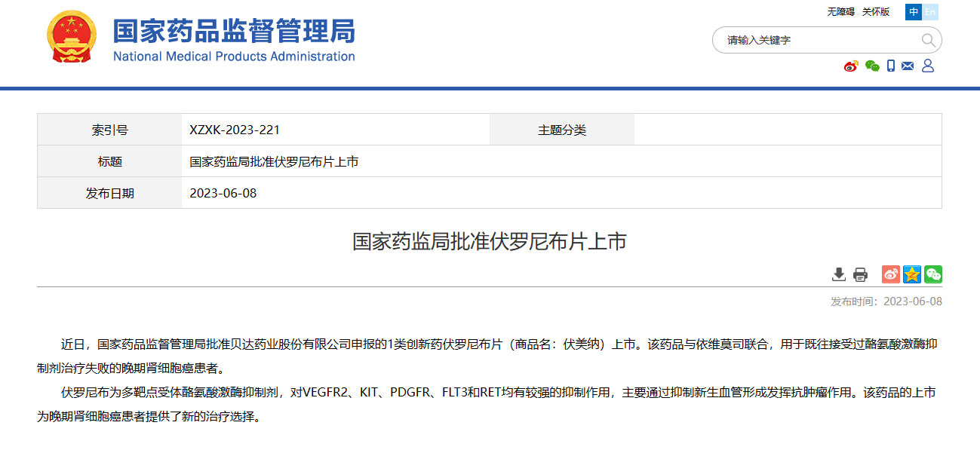
Task: Click the search magnifier icon
Action: [928, 40]
